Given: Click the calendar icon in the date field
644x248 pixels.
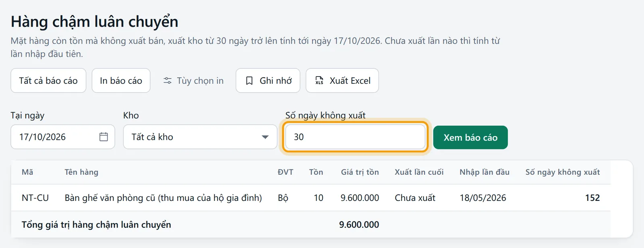Looking at the screenshot, I should pyautogui.click(x=103, y=137).
